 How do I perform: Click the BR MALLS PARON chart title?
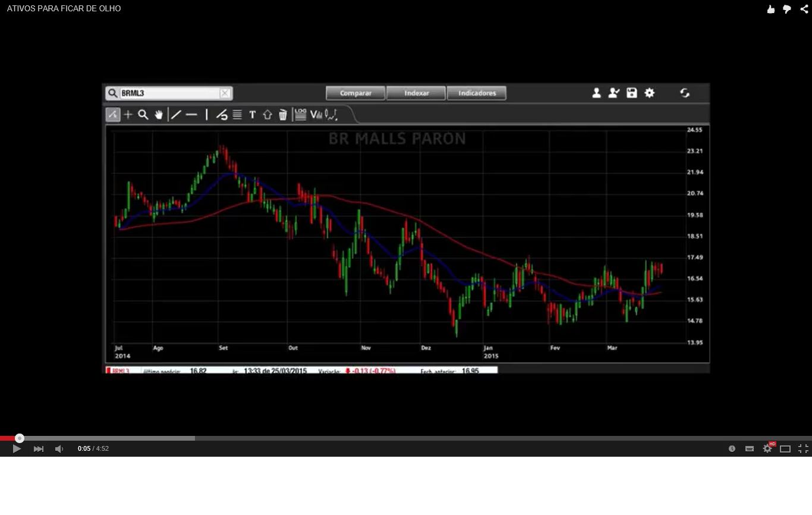tap(397, 139)
